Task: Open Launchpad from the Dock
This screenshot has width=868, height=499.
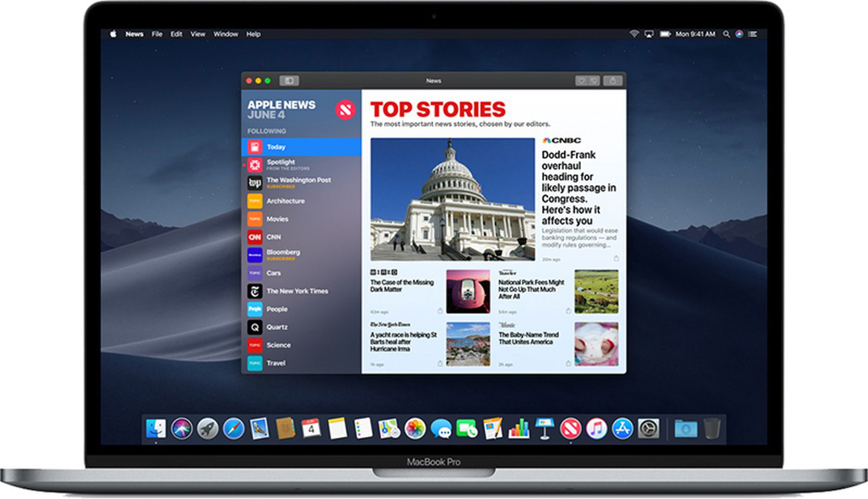Action: click(x=207, y=428)
